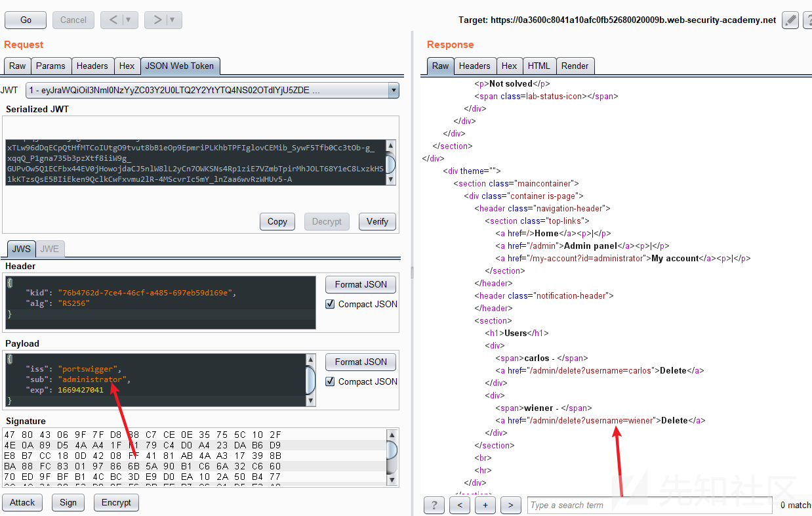Image resolution: width=812 pixels, height=516 pixels.
Task: Select the JWE tab
Action: [50, 249]
